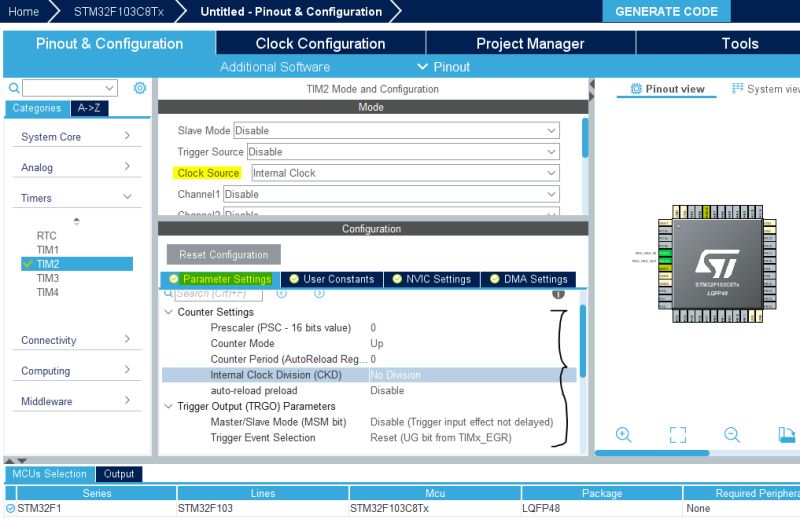Open the gear settings icon beside search box
This screenshot has height=519, width=800.
[x=140, y=88]
